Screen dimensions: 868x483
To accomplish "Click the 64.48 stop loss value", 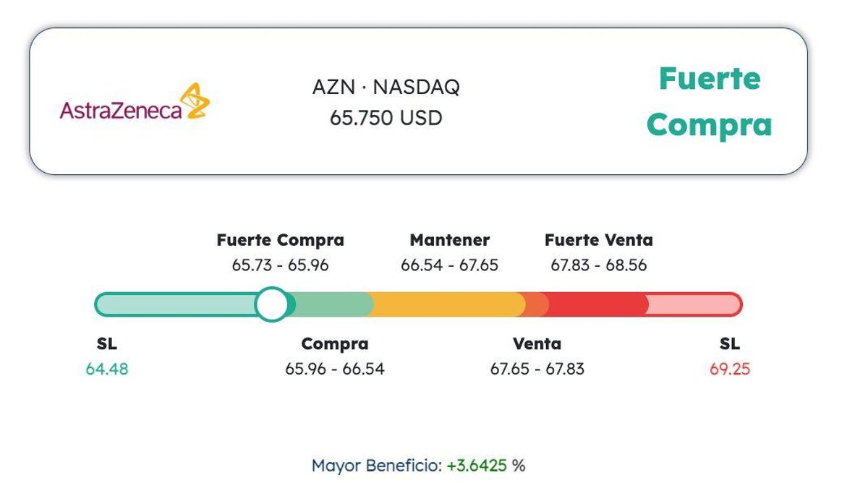I will [107, 369].
